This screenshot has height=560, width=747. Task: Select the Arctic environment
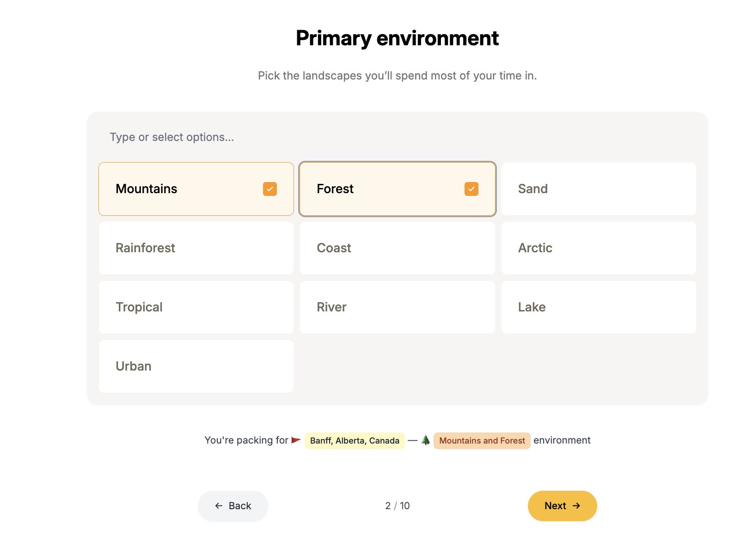598,248
